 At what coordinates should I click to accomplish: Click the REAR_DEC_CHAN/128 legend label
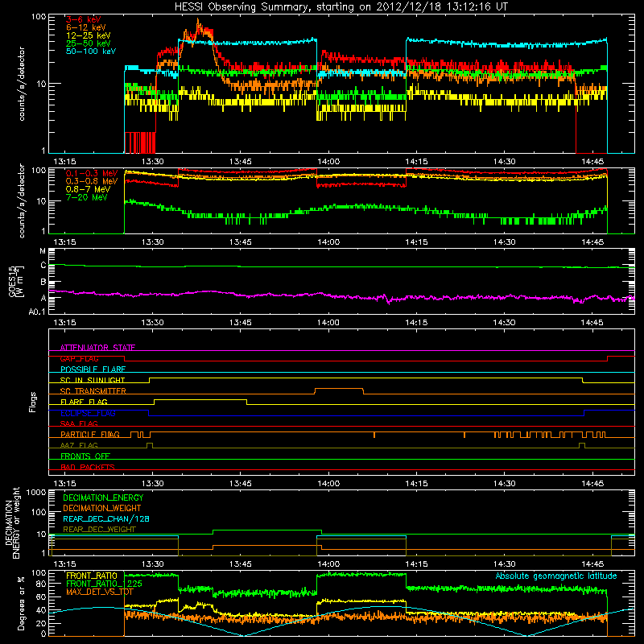coord(106,518)
